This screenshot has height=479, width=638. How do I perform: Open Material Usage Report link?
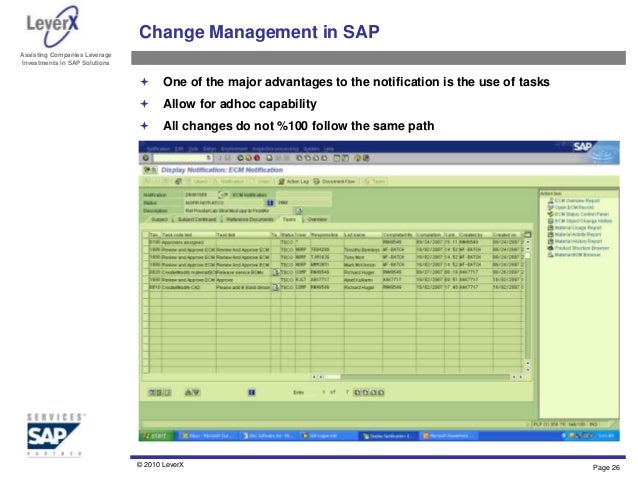(x=575, y=228)
